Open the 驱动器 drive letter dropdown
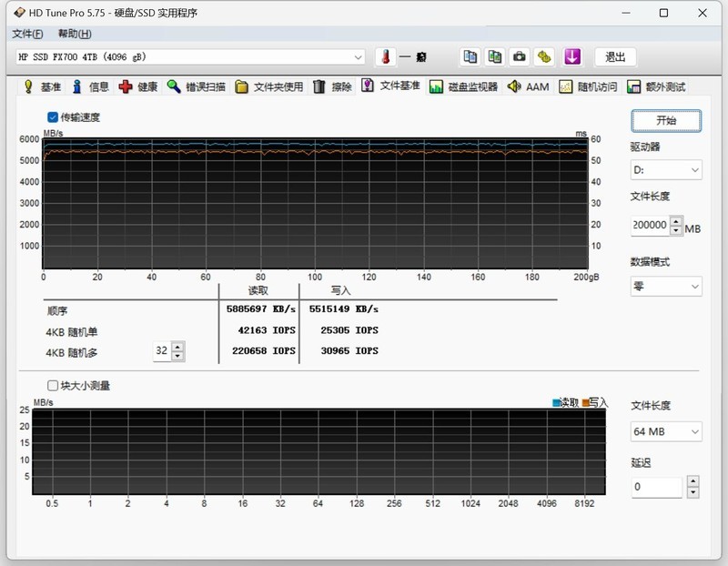Viewport: 728px width, 566px height. tap(665, 169)
